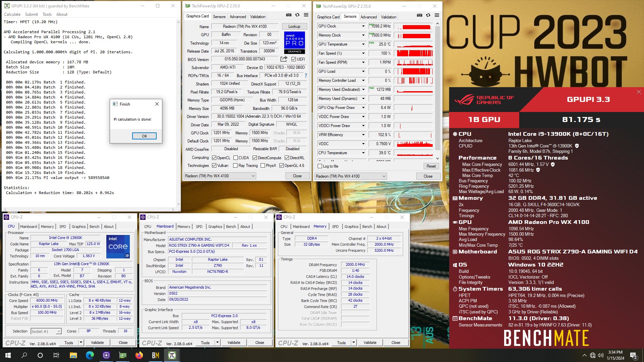Expand the Fan Speed (%) sensor dropdown
Screen dimensions: 644x362
point(363,53)
